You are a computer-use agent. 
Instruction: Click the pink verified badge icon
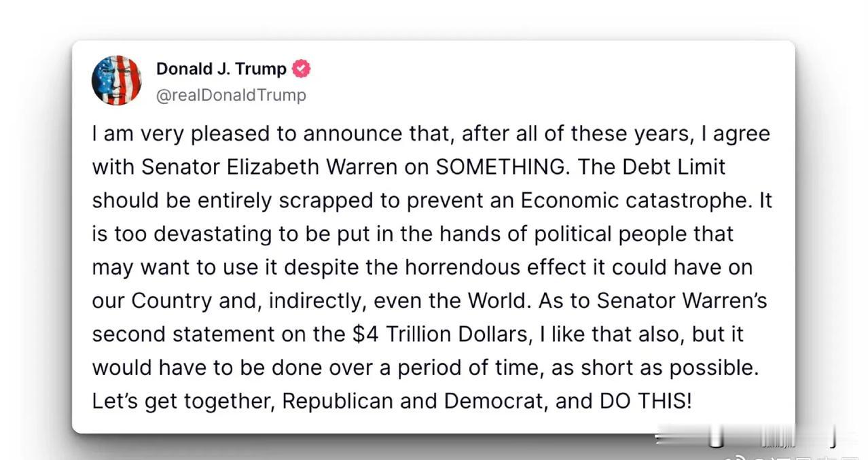[x=301, y=69]
